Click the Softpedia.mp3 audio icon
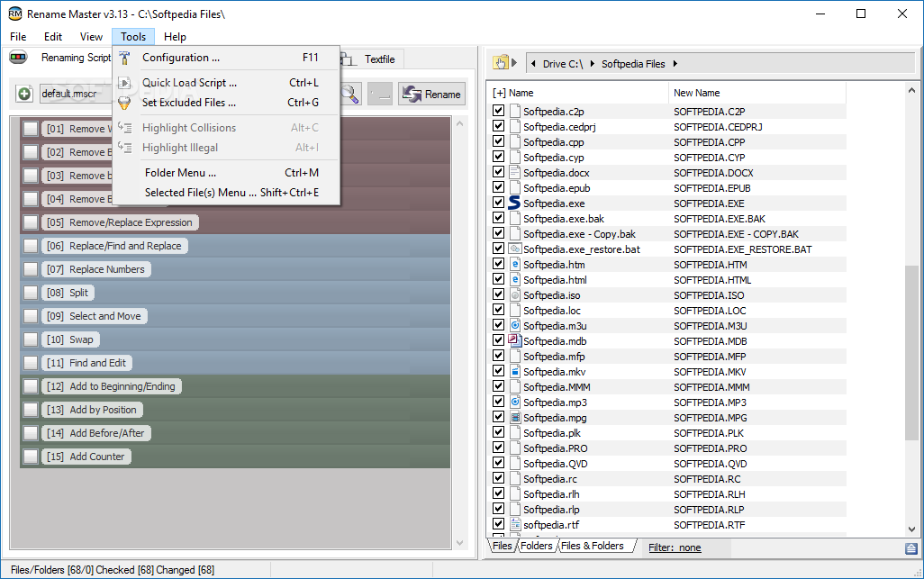 (x=514, y=403)
